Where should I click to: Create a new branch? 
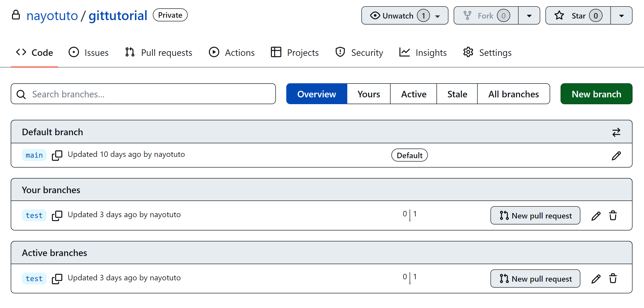(596, 94)
